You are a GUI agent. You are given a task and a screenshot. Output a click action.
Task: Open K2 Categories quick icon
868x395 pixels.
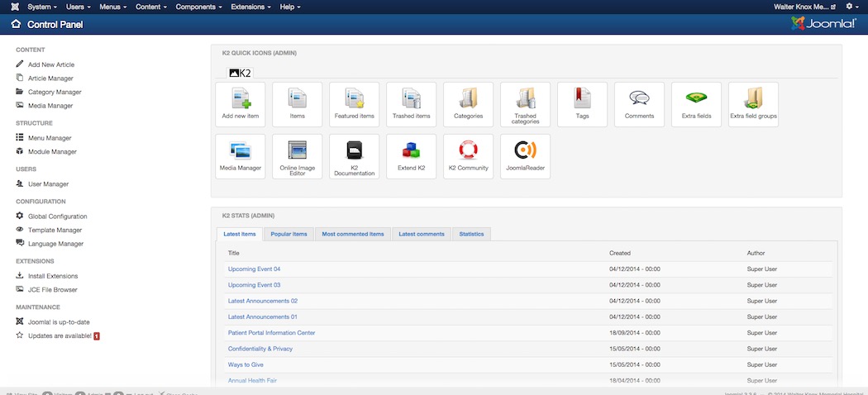469,105
